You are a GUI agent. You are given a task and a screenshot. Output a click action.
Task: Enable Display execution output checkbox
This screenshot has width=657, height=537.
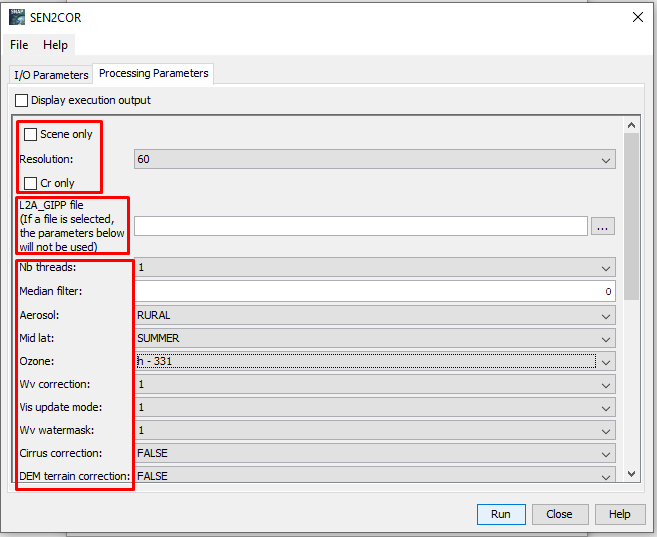pos(21,101)
